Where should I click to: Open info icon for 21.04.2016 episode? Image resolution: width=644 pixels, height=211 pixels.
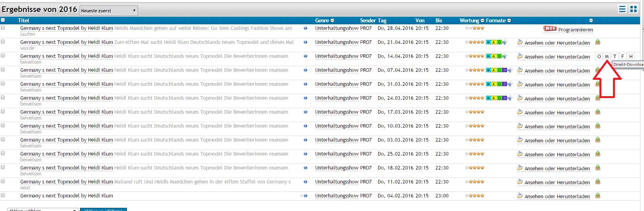coord(305,42)
